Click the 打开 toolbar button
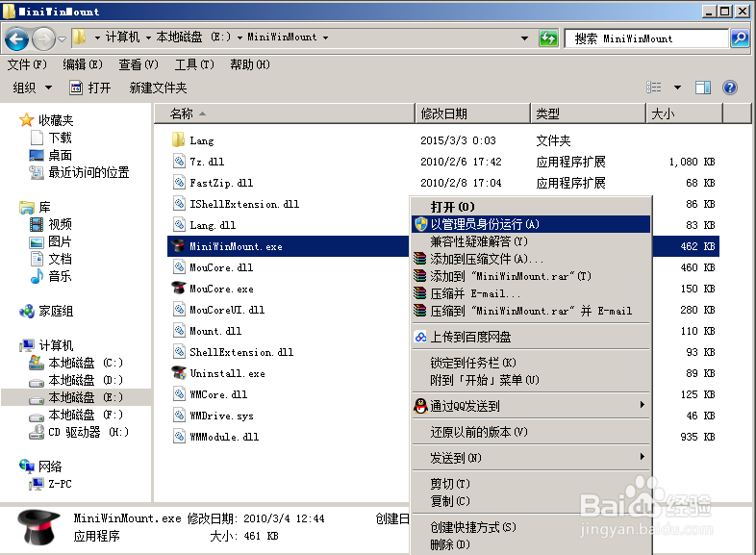Image resolution: width=756 pixels, height=555 pixels. 90,88
